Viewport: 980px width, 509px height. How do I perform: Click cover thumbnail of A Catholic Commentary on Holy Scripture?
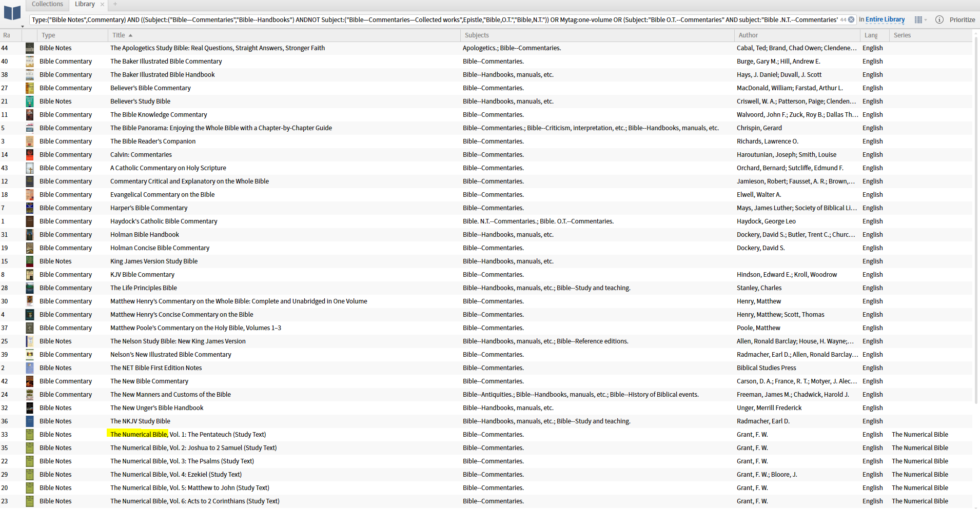pos(30,168)
